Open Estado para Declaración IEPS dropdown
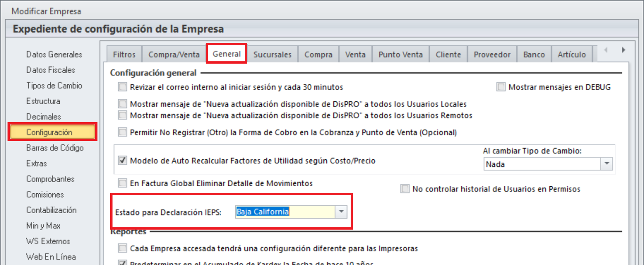644x265 pixels. pos(341,212)
